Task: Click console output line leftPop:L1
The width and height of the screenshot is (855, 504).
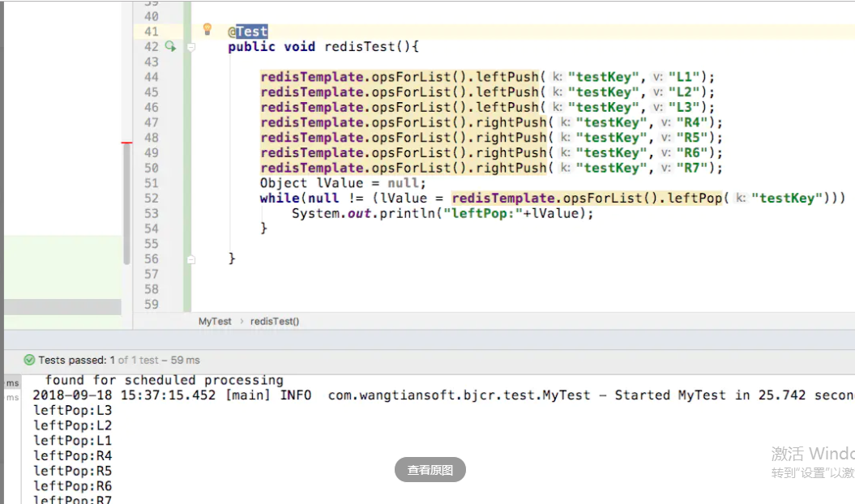Action: [x=72, y=441]
